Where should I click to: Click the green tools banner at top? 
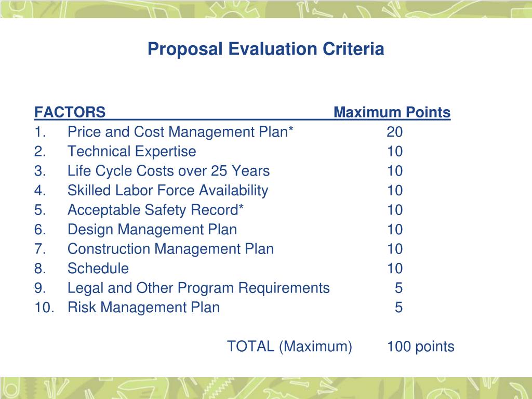click(266, 9)
